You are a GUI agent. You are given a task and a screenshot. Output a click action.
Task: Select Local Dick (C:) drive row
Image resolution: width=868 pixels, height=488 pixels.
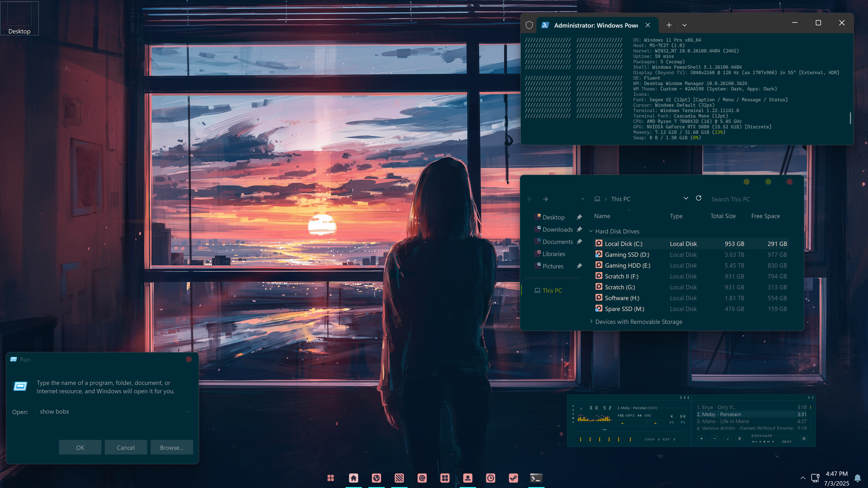click(x=691, y=243)
